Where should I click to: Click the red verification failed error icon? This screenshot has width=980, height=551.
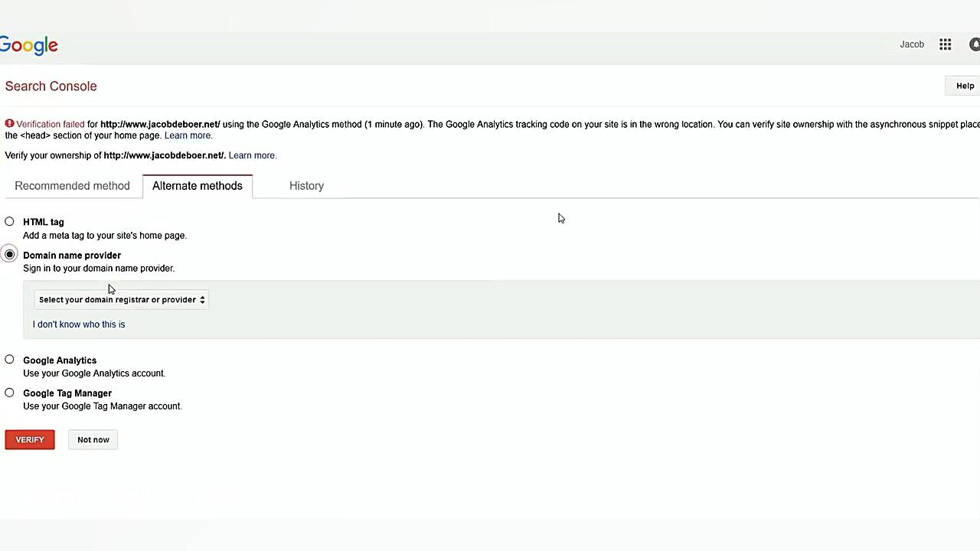pos(9,124)
